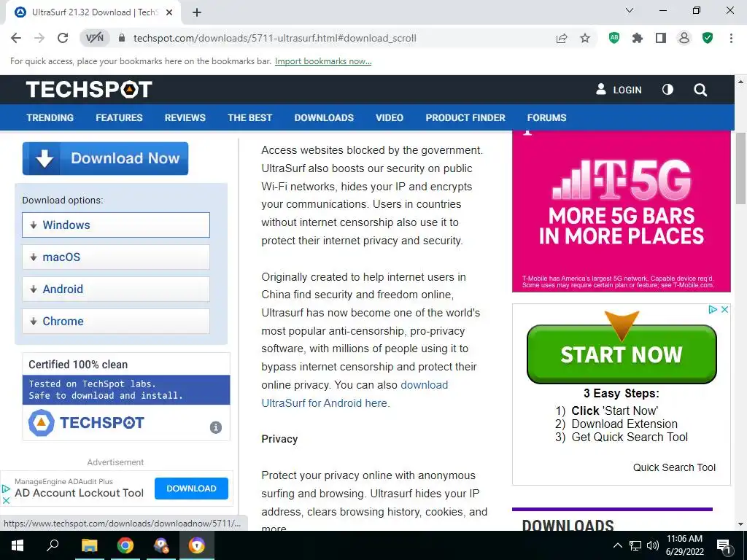Screen dimensions: 747x560
Task: Open the Windows Start menu
Action: [x=18, y=545]
